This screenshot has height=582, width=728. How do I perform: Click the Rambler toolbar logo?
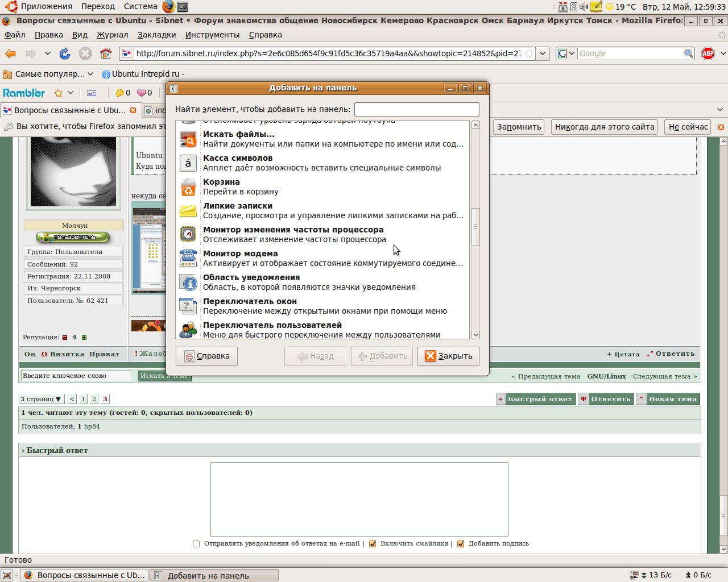24,93
